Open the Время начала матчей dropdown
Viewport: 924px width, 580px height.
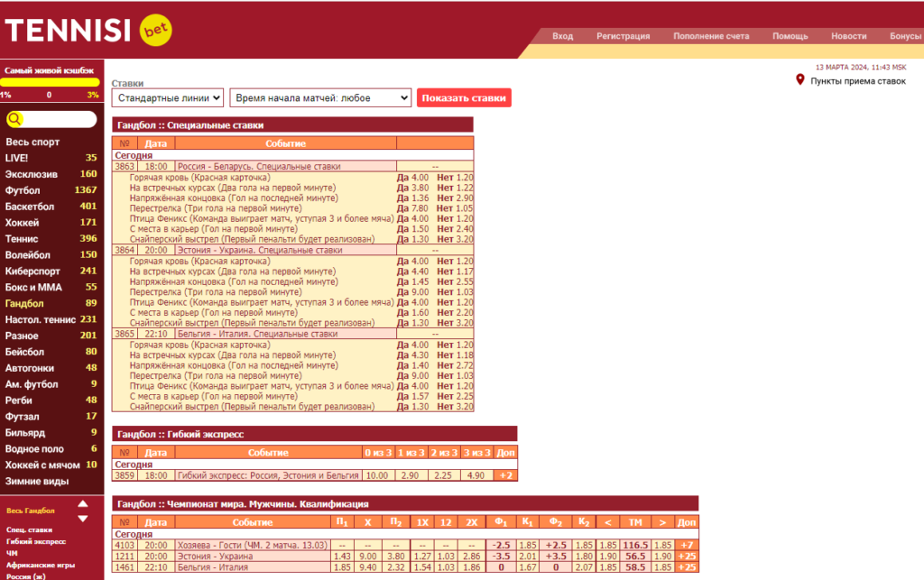pyautogui.click(x=320, y=97)
